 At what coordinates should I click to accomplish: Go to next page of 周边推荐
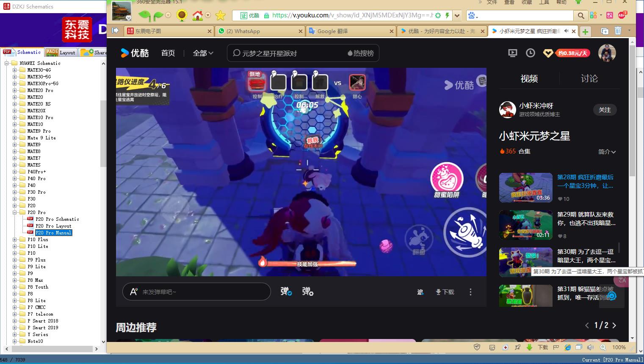[x=614, y=325]
